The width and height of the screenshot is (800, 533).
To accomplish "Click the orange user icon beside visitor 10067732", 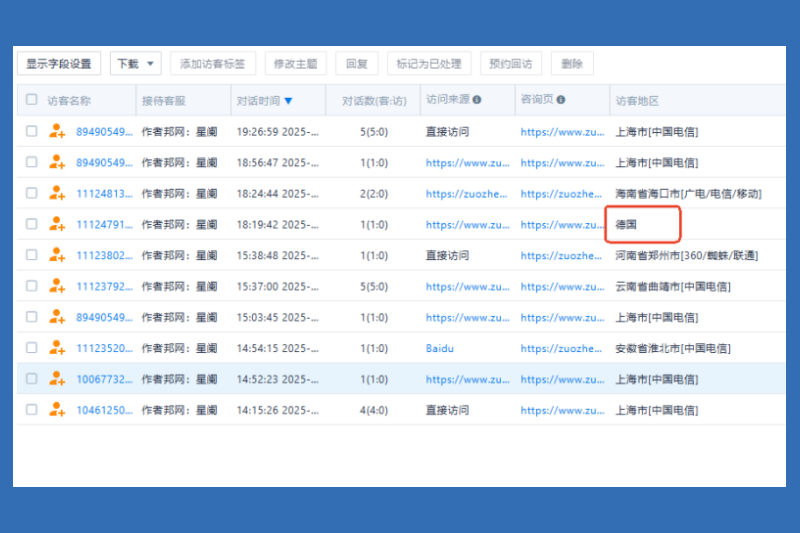I will coord(57,379).
